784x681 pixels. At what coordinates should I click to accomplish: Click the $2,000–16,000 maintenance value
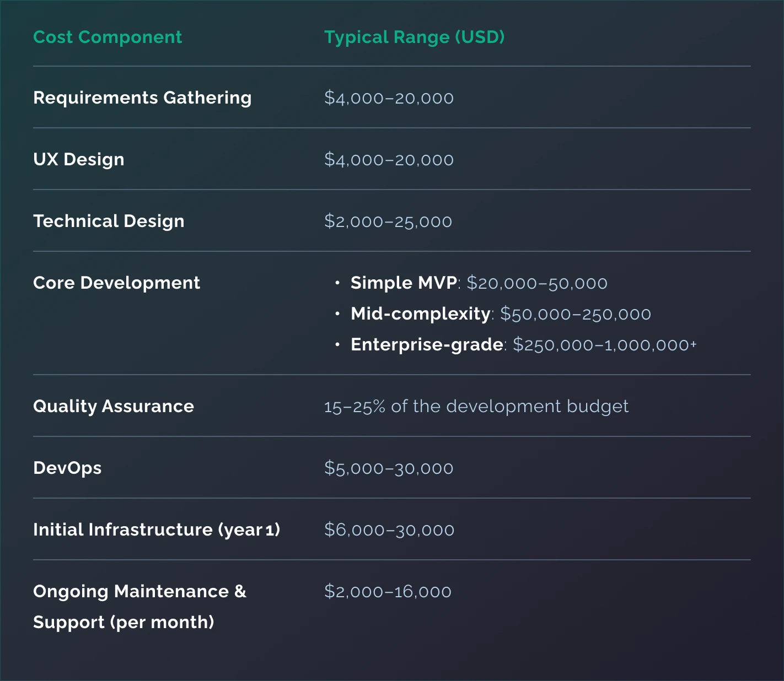coord(388,592)
